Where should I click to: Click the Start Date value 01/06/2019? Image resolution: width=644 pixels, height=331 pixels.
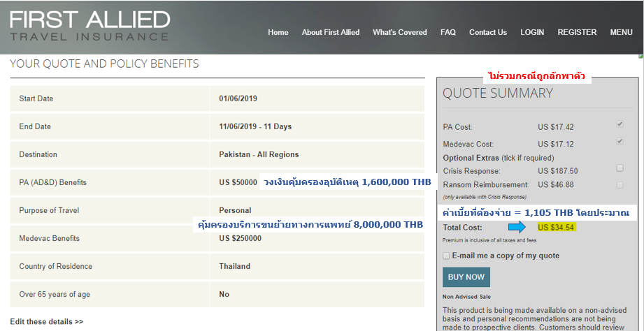point(238,98)
